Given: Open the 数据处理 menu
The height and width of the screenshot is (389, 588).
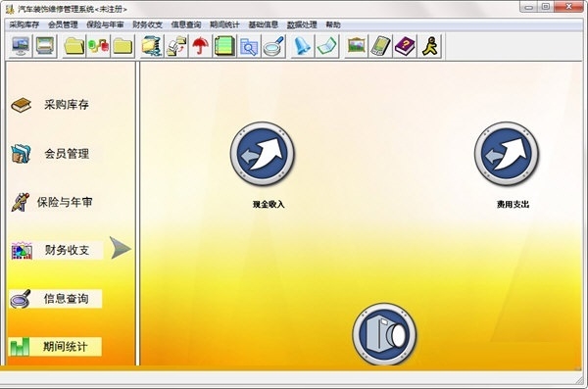Looking at the screenshot, I should pos(302,24).
